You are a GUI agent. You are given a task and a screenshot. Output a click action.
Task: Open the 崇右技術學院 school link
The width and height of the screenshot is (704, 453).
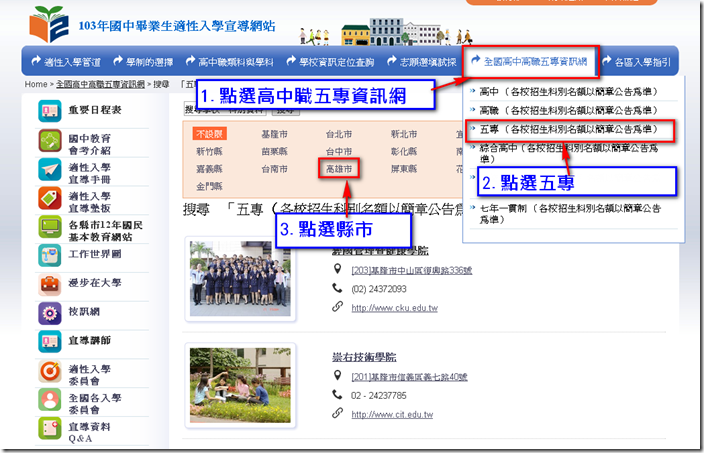364,357
